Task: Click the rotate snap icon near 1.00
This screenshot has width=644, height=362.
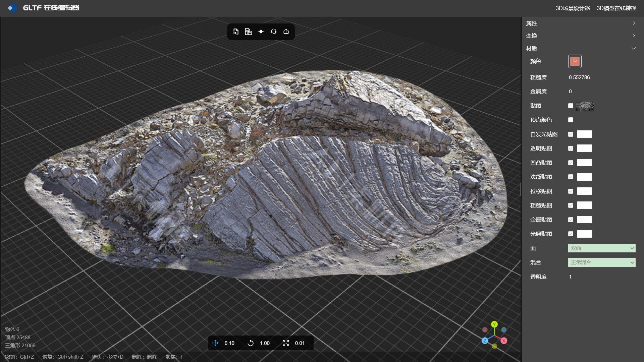Action: [x=251, y=343]
